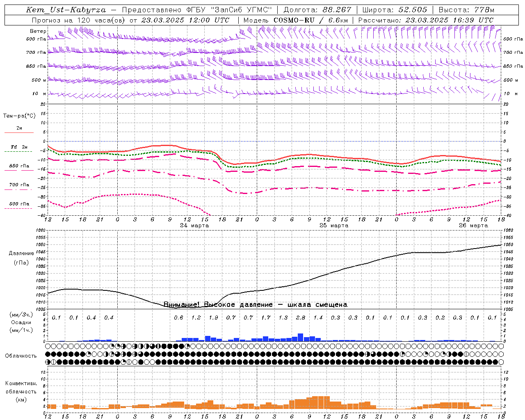Click the '2м' temperature legend entry
The image size is (525, 420).
19,128
